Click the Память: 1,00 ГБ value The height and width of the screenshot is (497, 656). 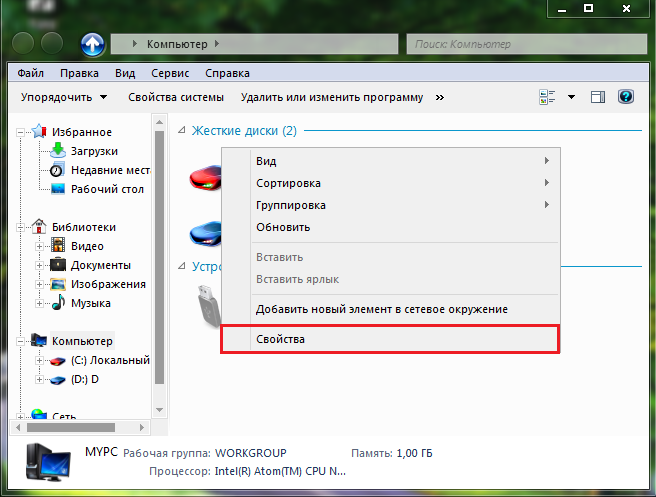[414, 453]
